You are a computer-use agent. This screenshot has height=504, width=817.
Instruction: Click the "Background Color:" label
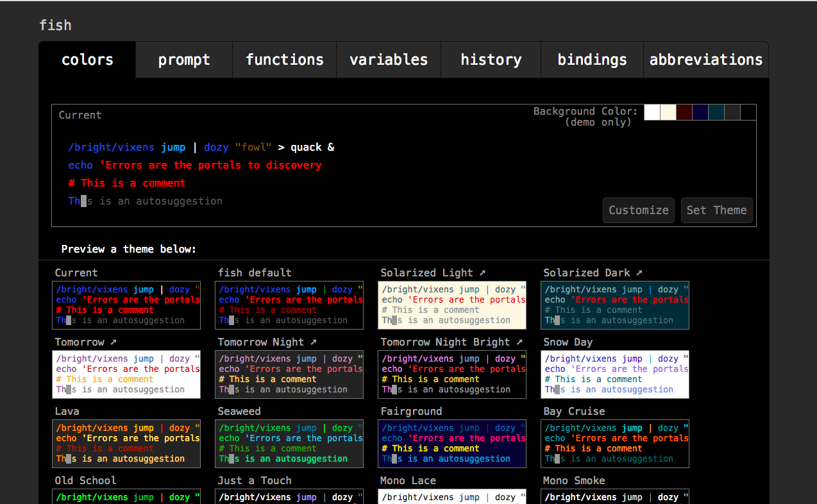pyautogui.click(x=585, y=112)
